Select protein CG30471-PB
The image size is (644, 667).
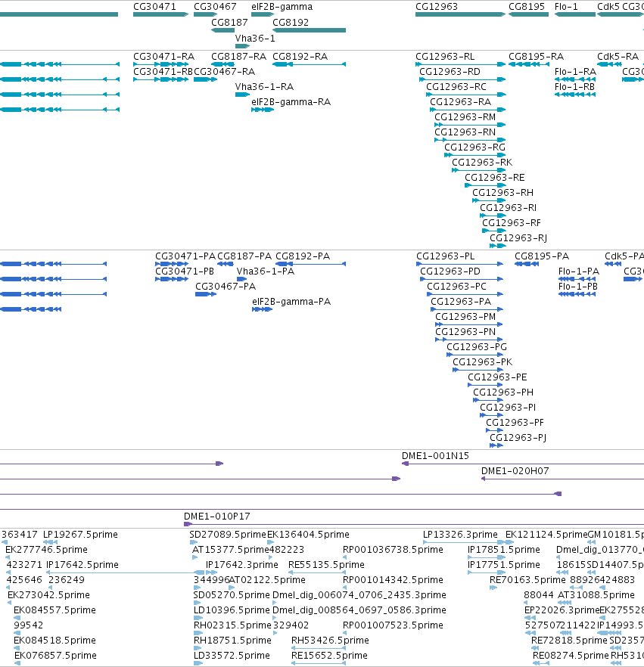click(185, 271)
